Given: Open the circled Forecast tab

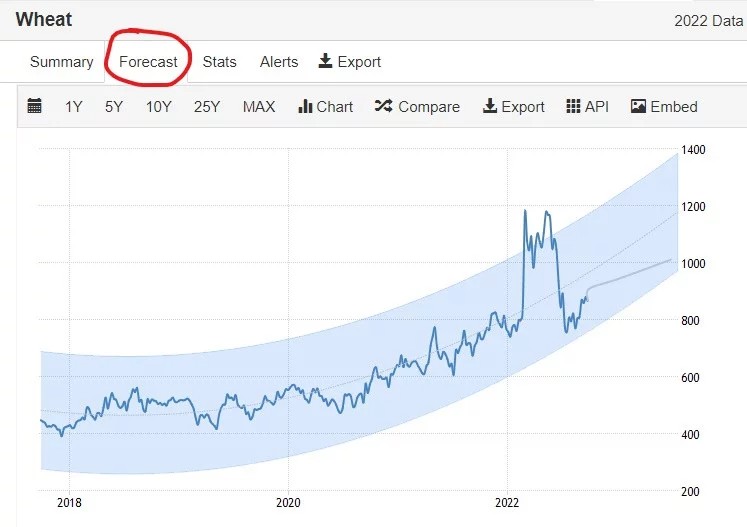Looking at the screenshot, I should click(x=148, y=62).
